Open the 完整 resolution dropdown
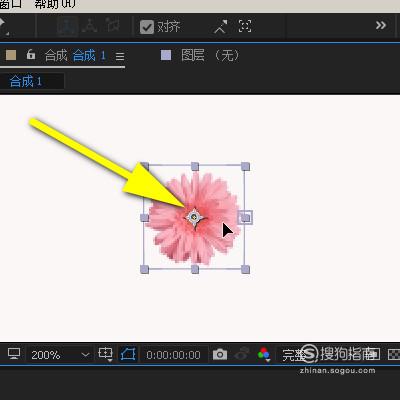The image size is (400, 400). [x=293, y=355]
